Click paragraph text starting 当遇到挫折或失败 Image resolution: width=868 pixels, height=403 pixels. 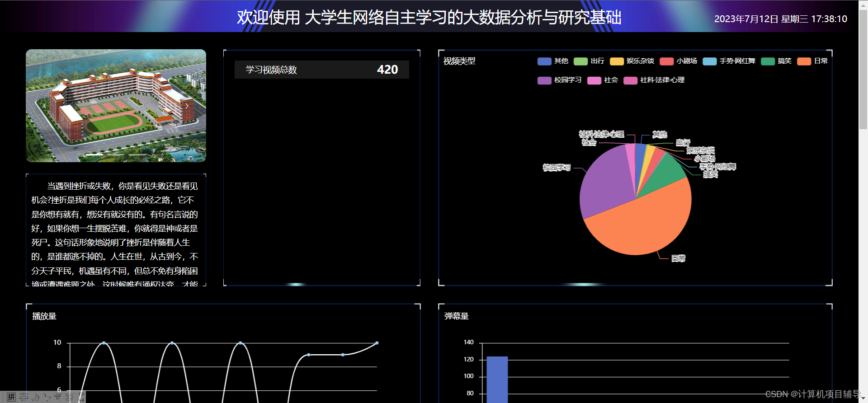tap(115, 233)
